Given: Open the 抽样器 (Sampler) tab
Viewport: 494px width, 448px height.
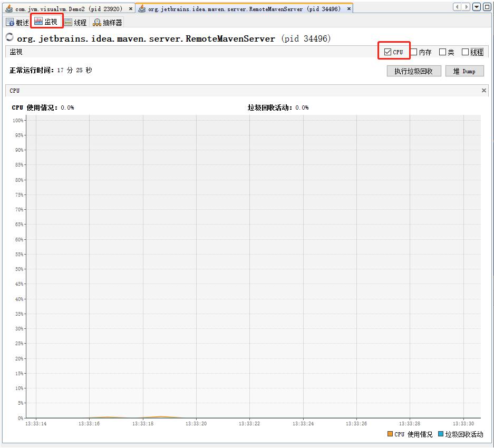Looking at the screenshot, I should tap(108, 23).
